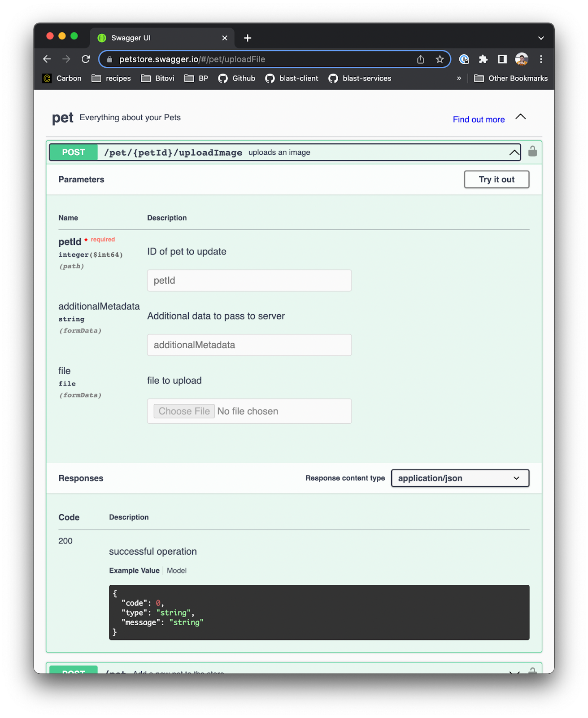The width and height of the screenshot is (588, 718).
Task: Open the Github bookmark
Action: coord(237,79)
